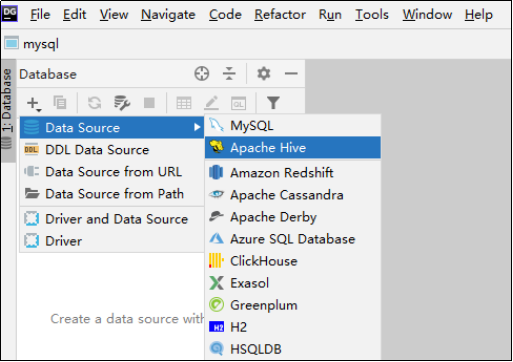Choose MySQL from the submenu
513x362 pixels.
click(x=293, y=126)
